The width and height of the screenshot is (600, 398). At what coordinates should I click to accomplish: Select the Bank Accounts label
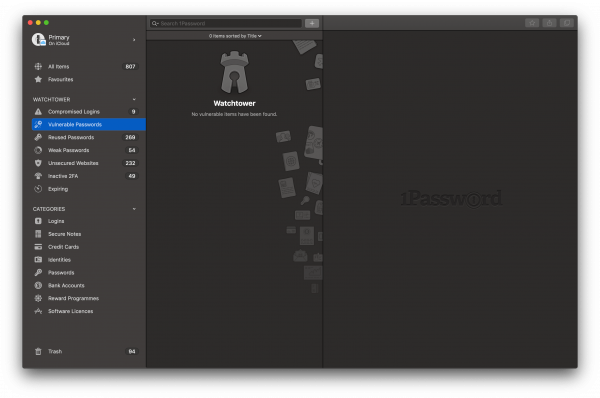pos(66,285)
